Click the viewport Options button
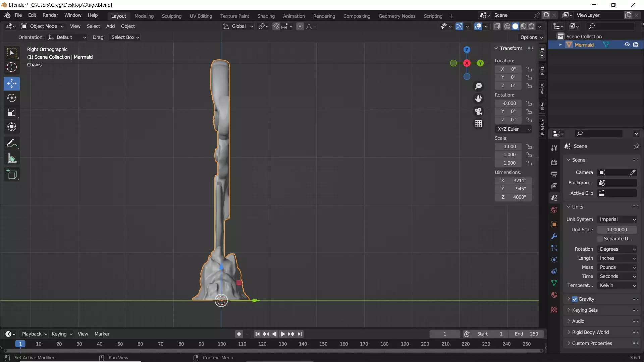Image resolution: width=644 pixels, height=362 pixels. [x=531, y=37]
